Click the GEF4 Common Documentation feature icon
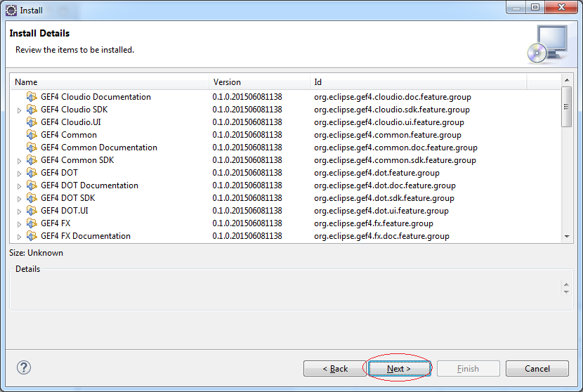The height and width of the screenshot is (392, 583). tap(32, 148)
